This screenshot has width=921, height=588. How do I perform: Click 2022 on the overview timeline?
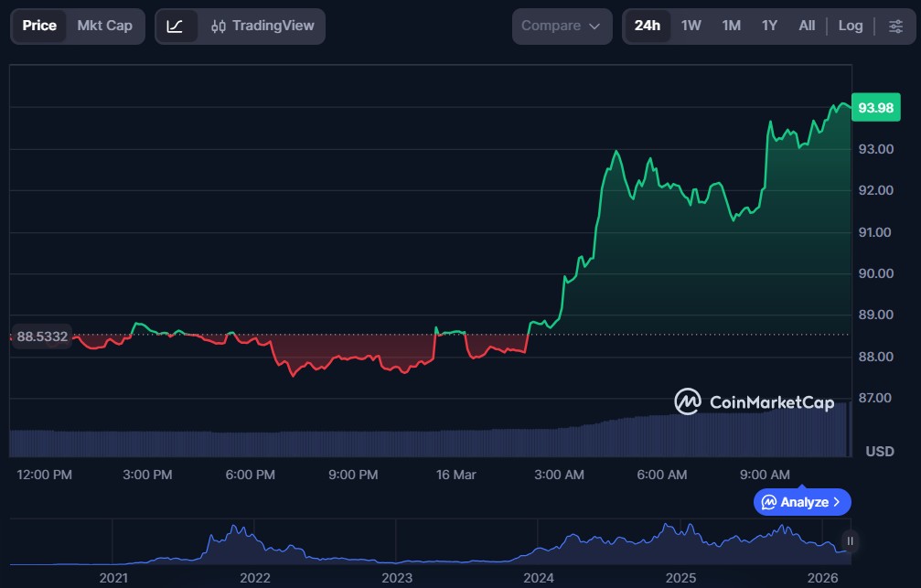pyautogui.click(x=254, y=578)
